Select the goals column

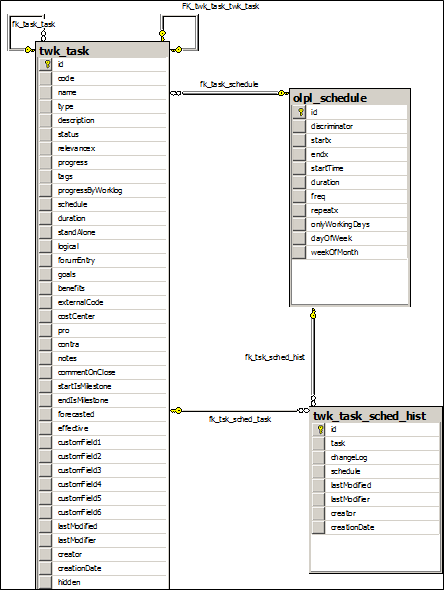tap(103, 274)
